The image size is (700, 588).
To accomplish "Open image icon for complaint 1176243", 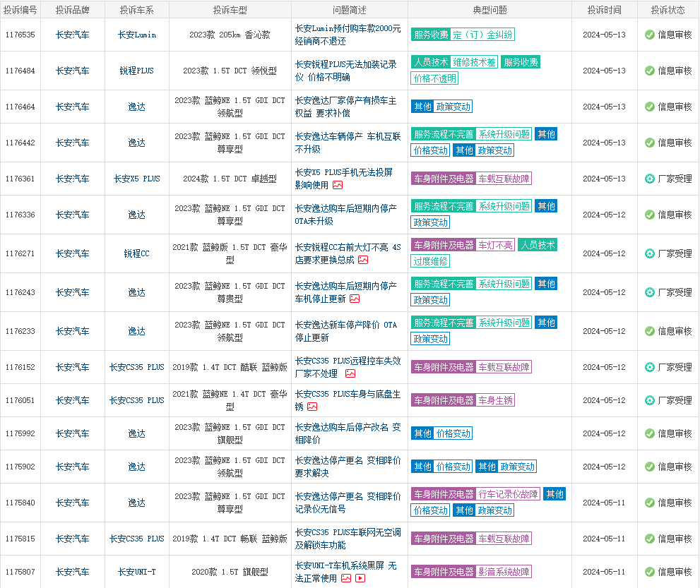I will [355, 299].
